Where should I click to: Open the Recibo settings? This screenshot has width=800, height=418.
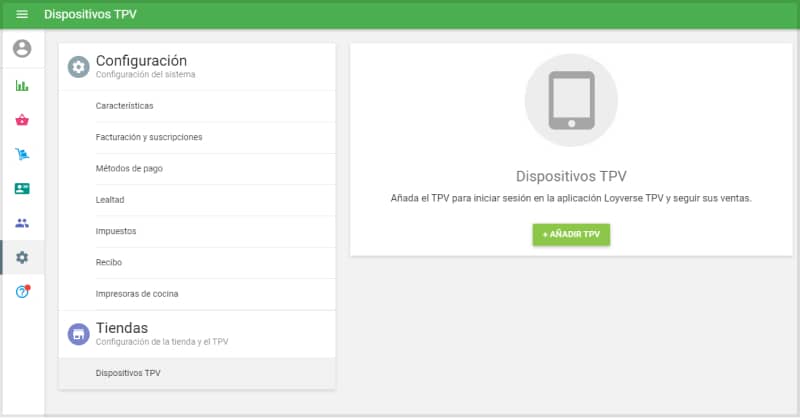(x=109, y=262)
